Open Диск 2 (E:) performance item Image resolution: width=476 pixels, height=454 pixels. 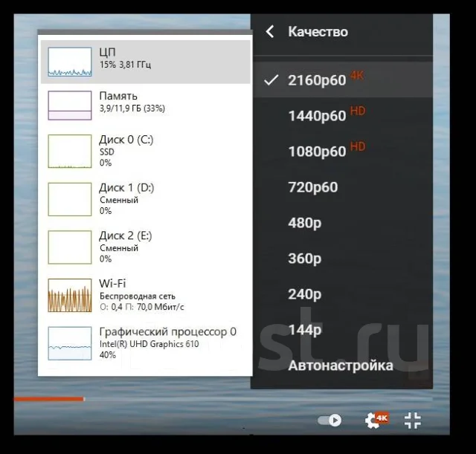tap(146, 247)
